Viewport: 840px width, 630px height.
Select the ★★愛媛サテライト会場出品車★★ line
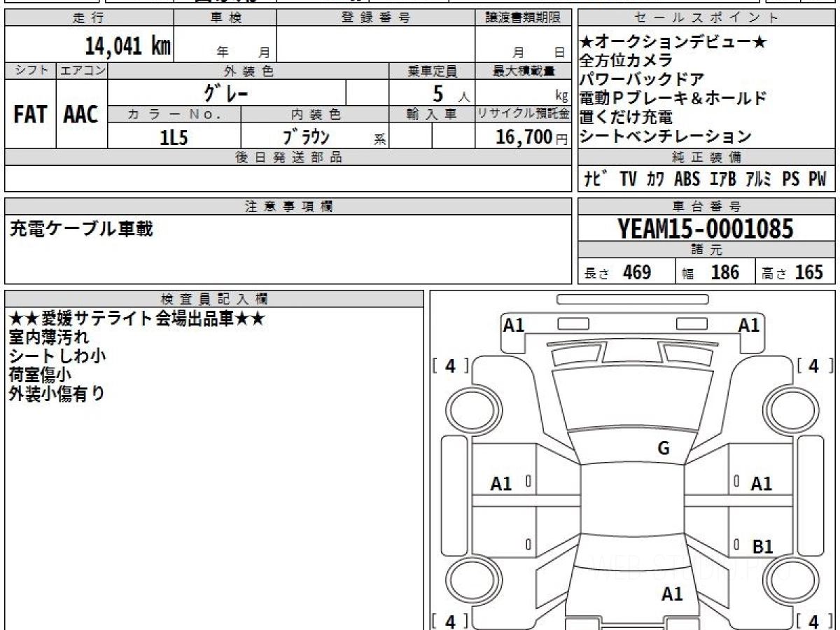137,318
